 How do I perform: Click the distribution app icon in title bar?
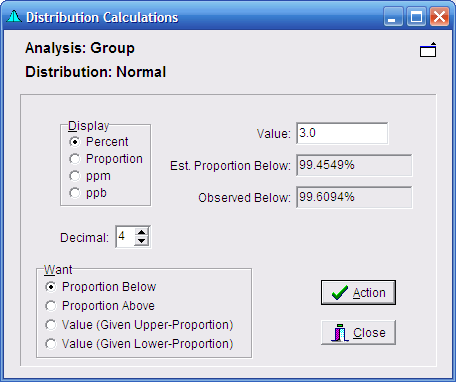pyautogui.click(x=14, y=17)
